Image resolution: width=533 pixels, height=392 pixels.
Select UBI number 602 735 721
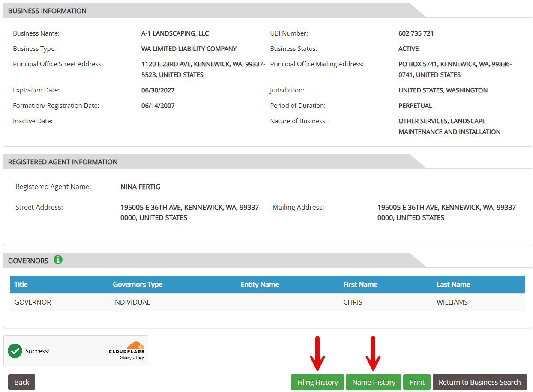(x=416, y=33)
